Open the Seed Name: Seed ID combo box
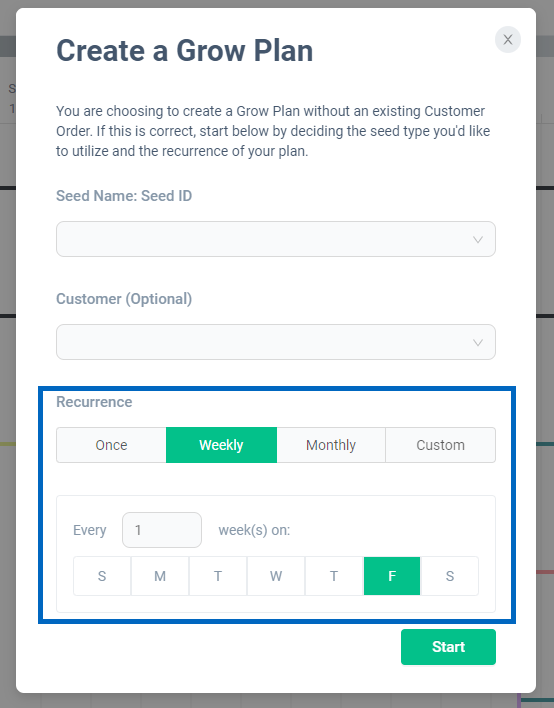This screenshot has width=554, height=708. click(x=276, y=239)
